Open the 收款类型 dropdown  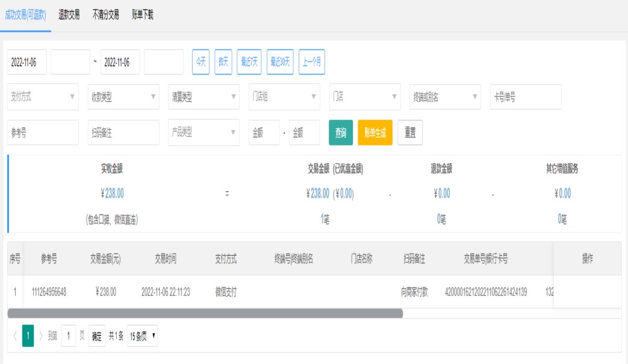[123, 97]
